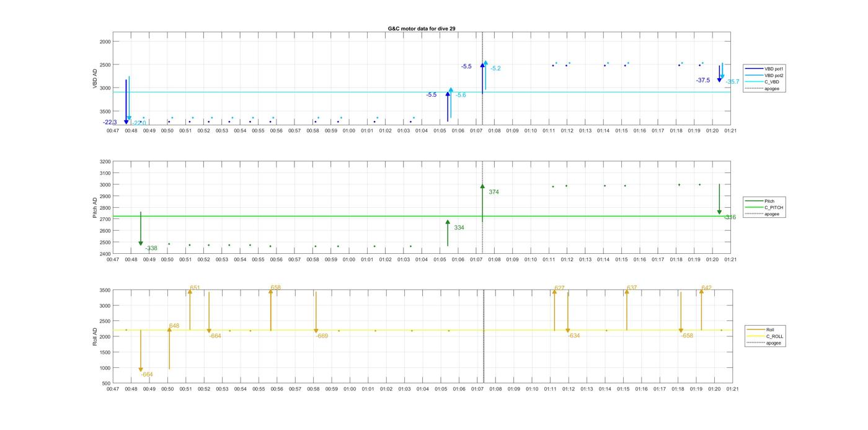The image size is (868, 430).
Task: Click the '651' roll data label
Action: point(195,288)
